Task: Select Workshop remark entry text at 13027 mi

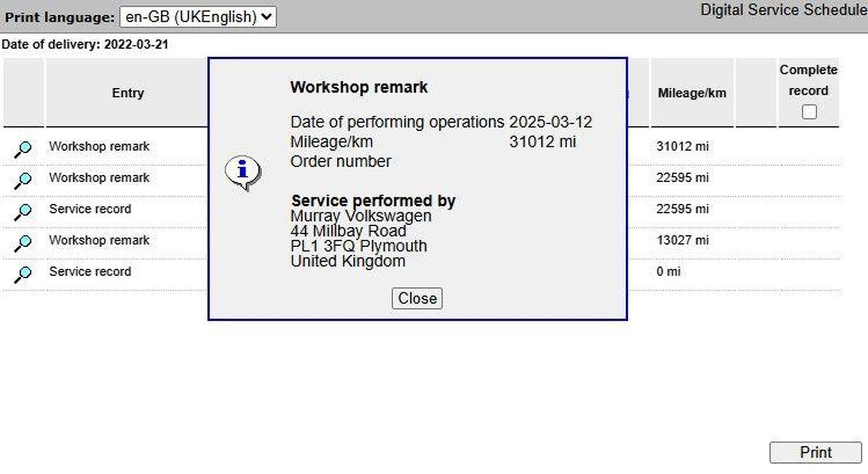Action: tap(99, 240)
